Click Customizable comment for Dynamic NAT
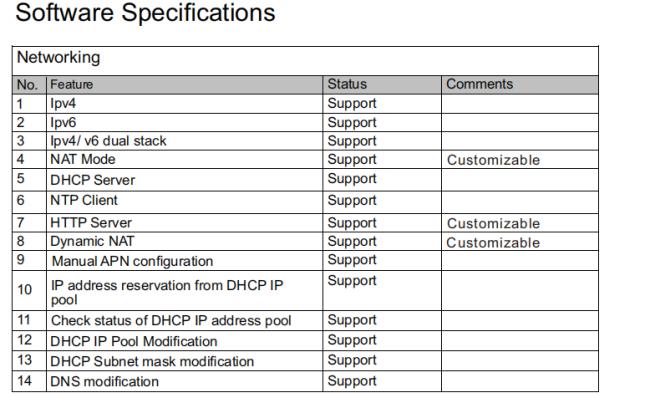Image resolution: width=650 pixels, height=398 pixels. [x=493, y=243]
